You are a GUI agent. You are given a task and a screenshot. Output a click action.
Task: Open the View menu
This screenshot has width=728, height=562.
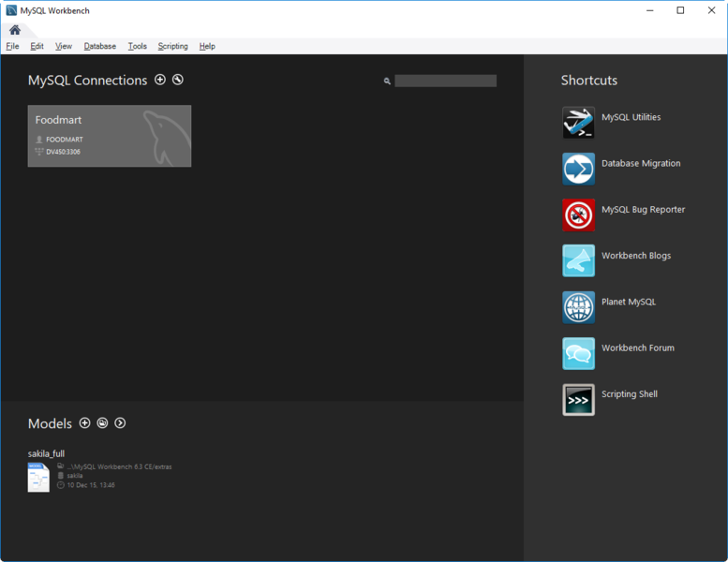coord(64,46)
